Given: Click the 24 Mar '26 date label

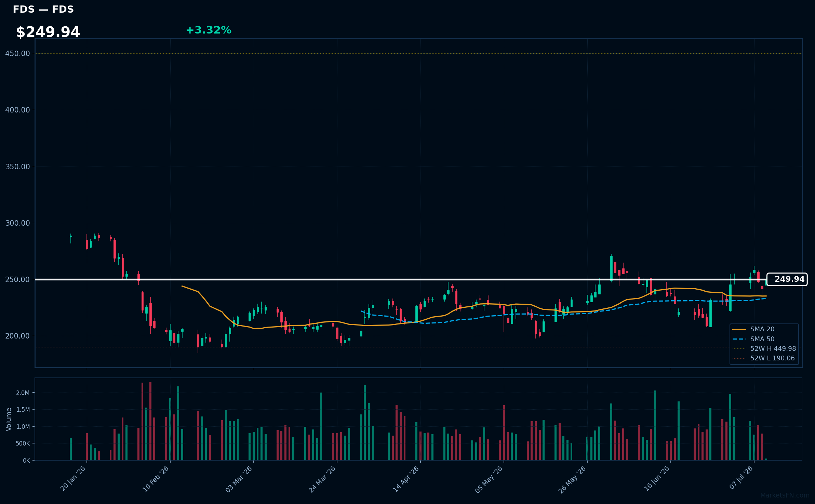Looking at the screenshot, I should tap(322, 479).
